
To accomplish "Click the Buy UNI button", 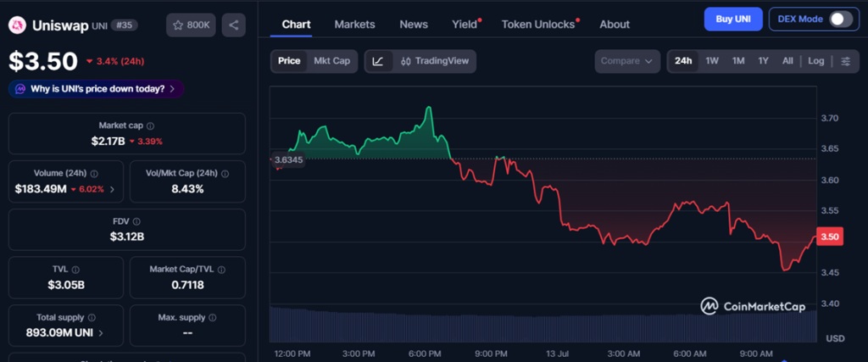I will coord(733,19).
